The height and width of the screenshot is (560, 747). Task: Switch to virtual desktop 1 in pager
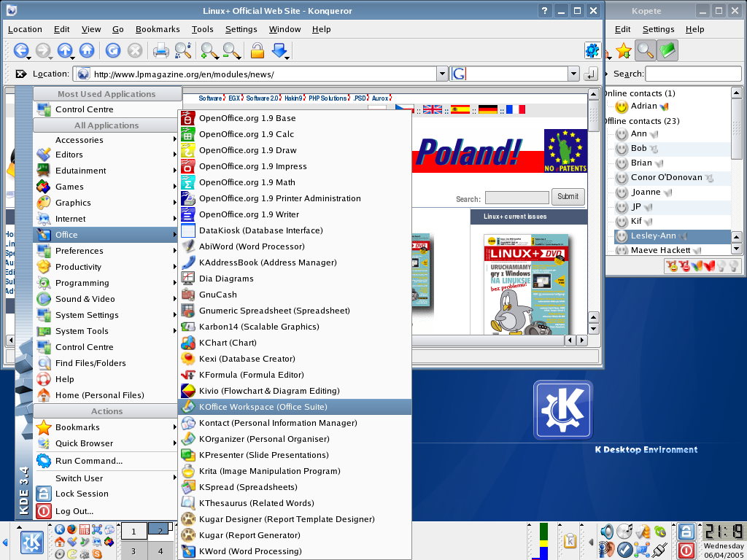133,532
